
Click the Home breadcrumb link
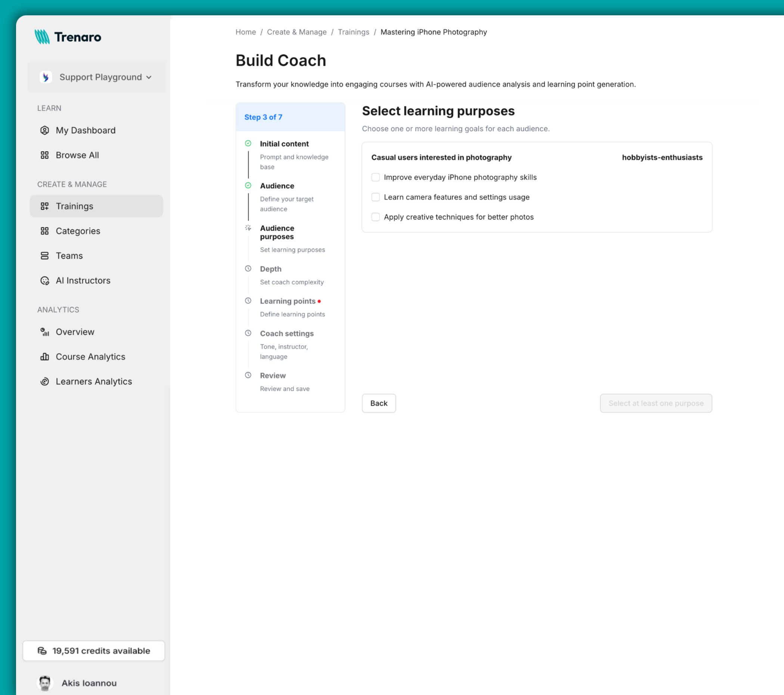pyautogui.click(x=245, y=32)
